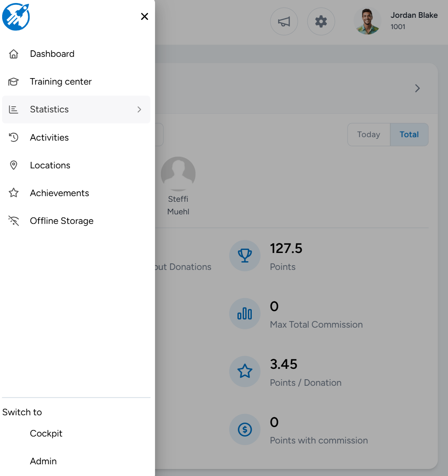The image size is (448, 476).
Task: Close the side navigation menu
Action: [145, 16]
